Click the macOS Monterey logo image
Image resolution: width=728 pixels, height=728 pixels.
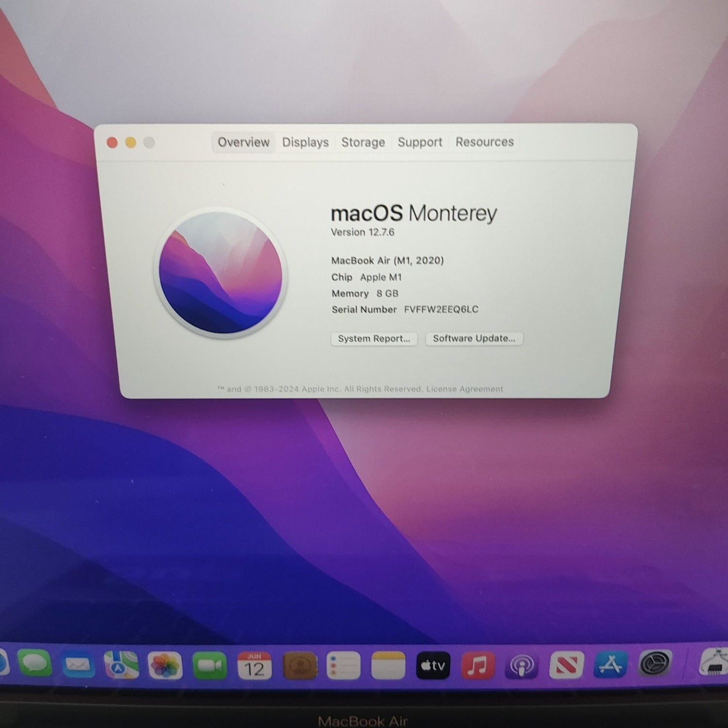click(221, 272)
